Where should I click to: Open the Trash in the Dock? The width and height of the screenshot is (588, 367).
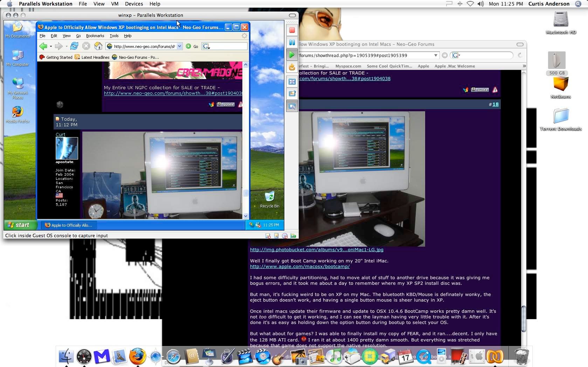tap(522, 357)
